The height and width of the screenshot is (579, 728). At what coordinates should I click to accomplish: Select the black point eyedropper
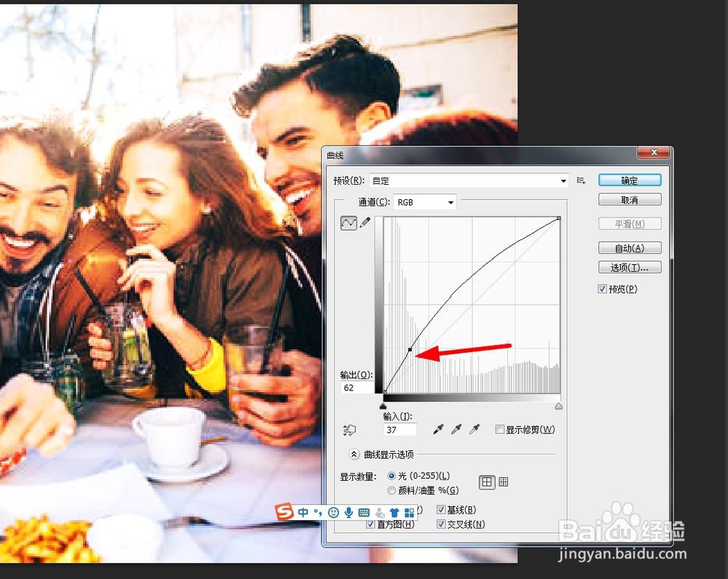pos(438,430)
